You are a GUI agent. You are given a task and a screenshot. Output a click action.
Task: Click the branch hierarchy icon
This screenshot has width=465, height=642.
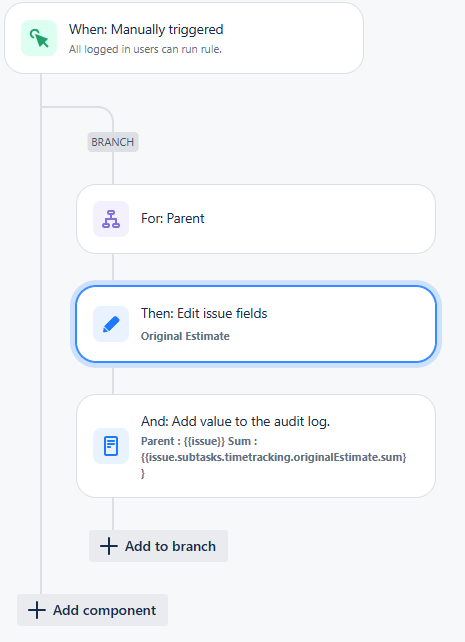(111, 219)
